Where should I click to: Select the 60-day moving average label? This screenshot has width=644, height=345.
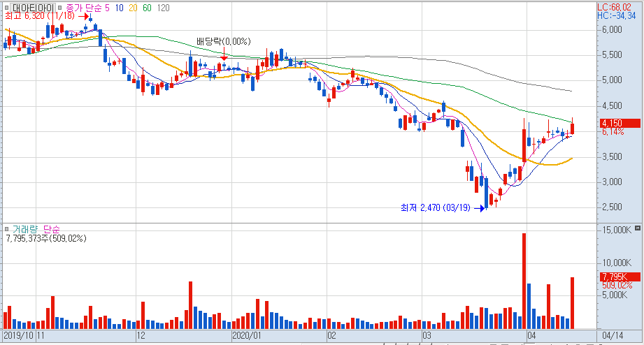coord(147,8)
